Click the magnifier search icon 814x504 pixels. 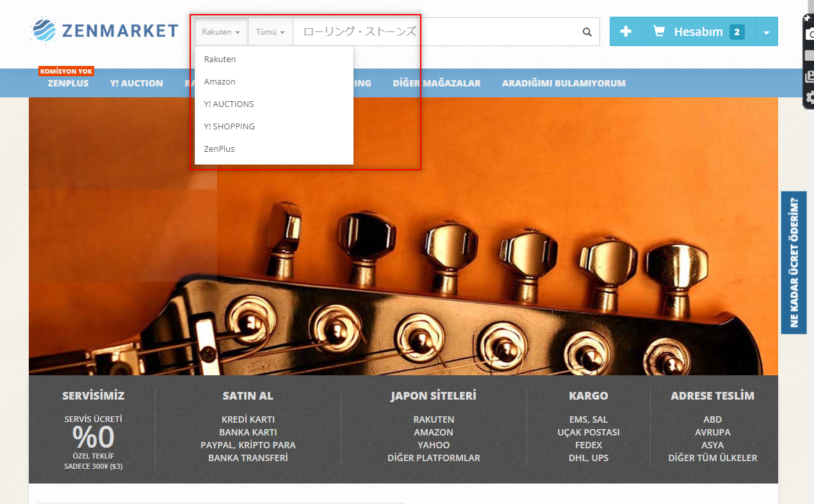pos(587,32)
